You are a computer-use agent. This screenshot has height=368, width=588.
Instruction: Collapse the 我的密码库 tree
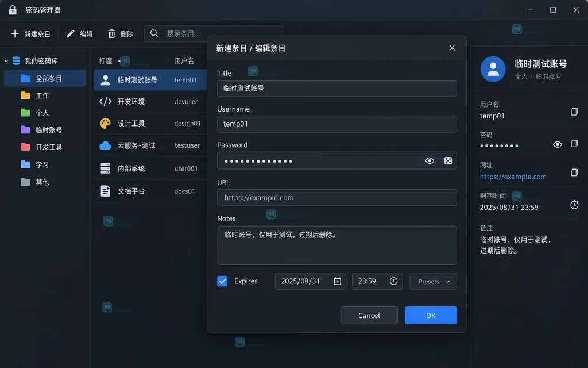click(6, 61)
